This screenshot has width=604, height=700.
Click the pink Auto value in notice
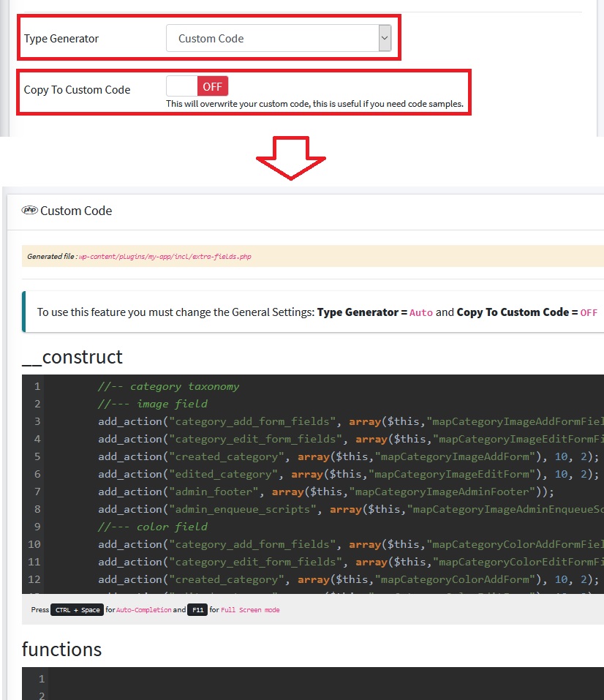420,312
